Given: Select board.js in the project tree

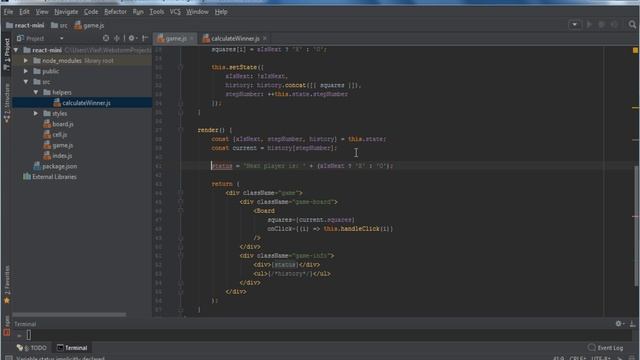Looking at the screenshot, I should click(x=58, y=124).
